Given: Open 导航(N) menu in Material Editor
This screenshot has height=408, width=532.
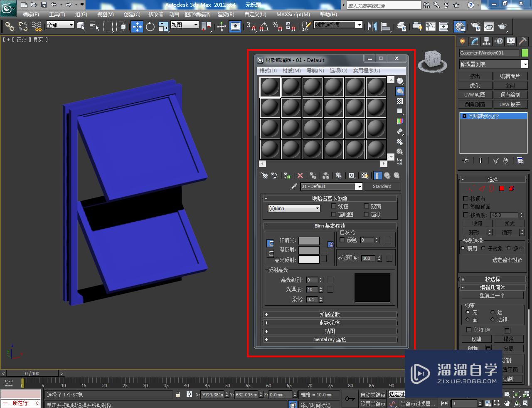Looking at the screenshot, I should click(x=315, y=71).
